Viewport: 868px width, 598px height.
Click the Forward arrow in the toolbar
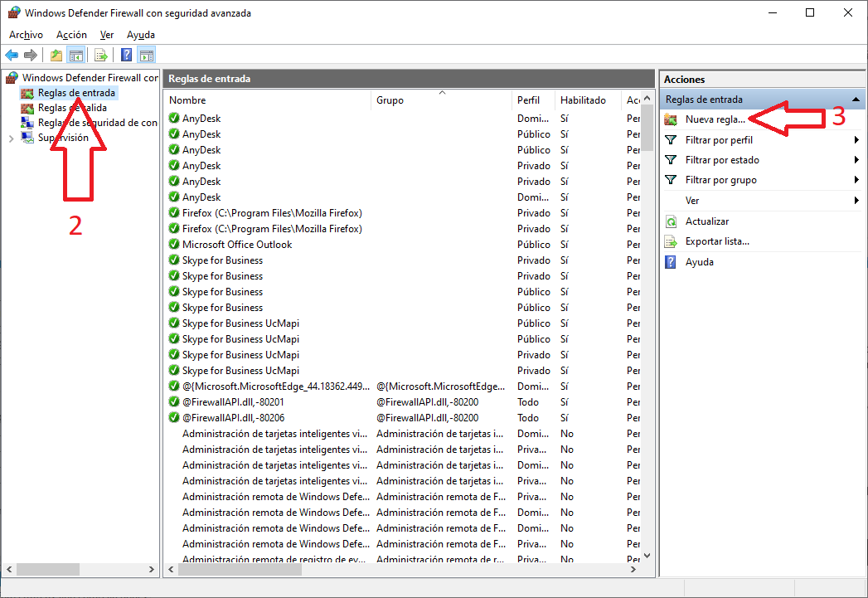click(x=31, y=55)
